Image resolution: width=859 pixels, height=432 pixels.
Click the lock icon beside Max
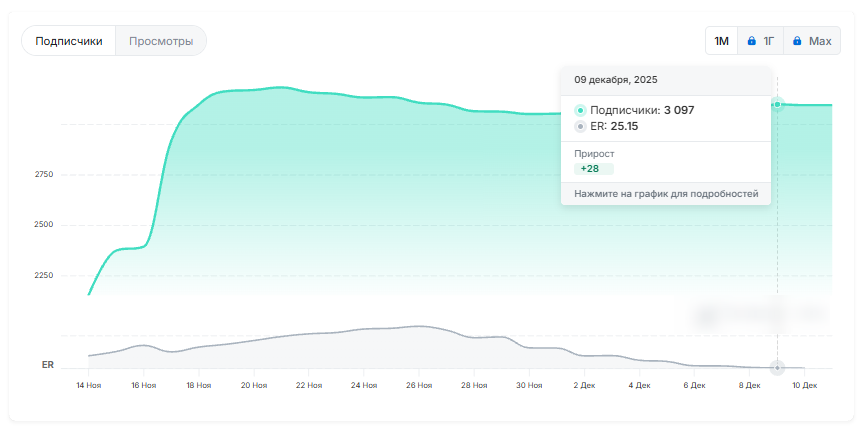point(797,41)
